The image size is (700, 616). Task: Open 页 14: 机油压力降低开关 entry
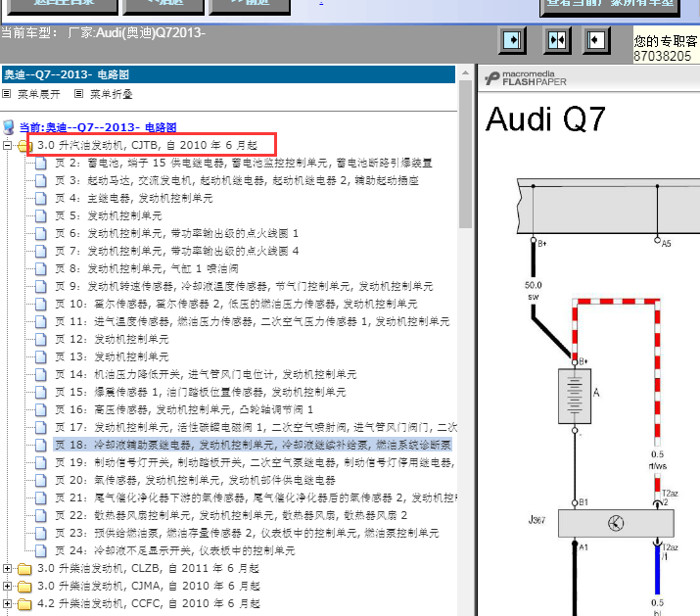click(206, 374)
